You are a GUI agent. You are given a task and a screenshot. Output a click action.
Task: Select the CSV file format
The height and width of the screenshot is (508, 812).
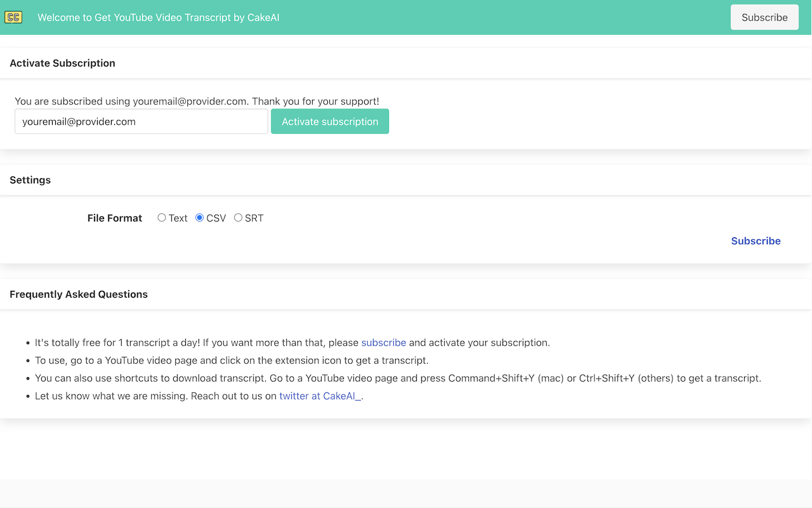click(x=200, y=217)
